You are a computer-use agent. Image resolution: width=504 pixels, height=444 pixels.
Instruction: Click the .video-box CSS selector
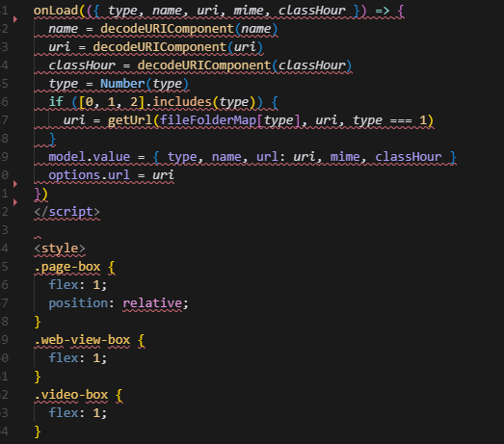point(70,395)
